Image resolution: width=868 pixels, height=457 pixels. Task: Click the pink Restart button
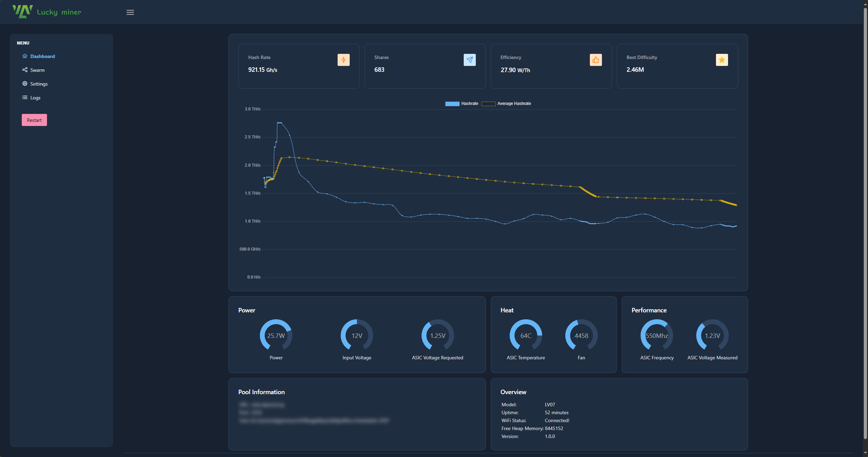[34, 120]
